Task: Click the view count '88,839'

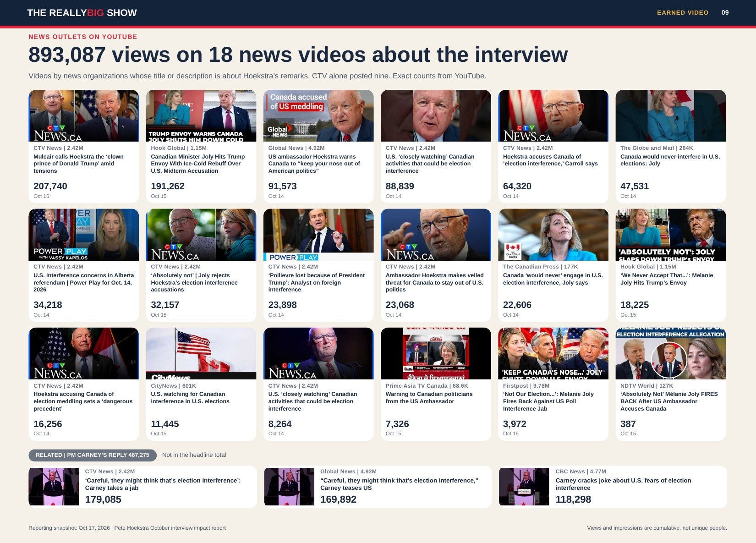Action: click(x=400, y=186)
